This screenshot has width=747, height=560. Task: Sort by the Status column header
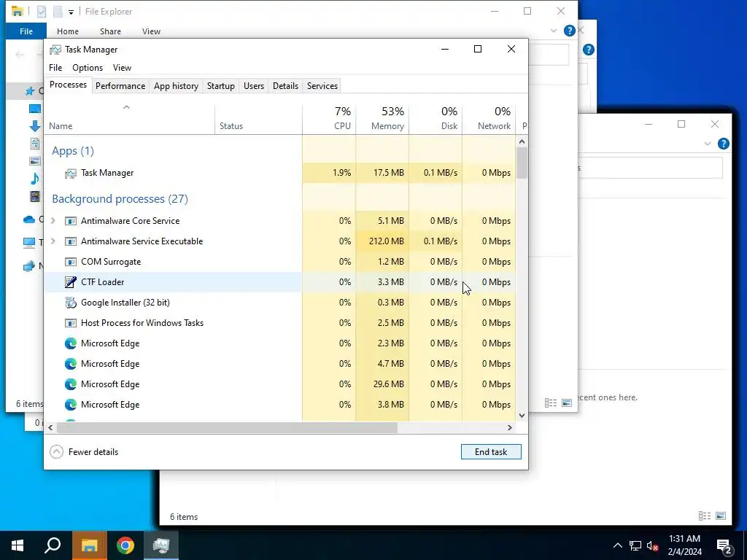258,119
